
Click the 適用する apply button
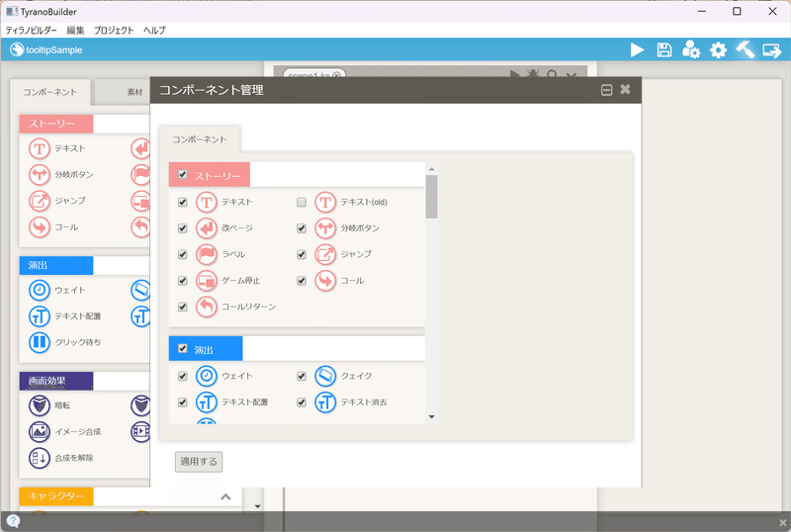pyautogui.click(x=199, y=462)
